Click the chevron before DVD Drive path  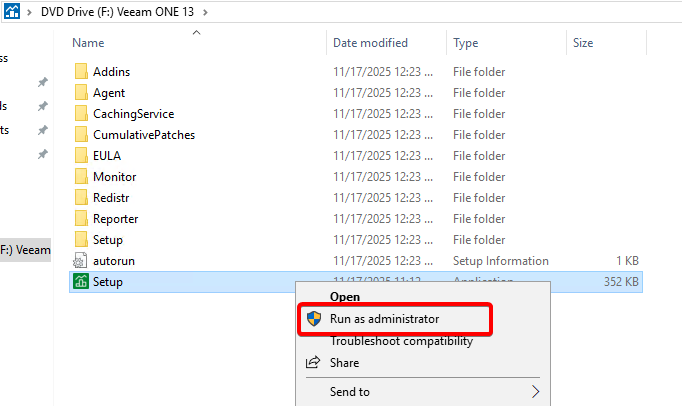(30, 13)
